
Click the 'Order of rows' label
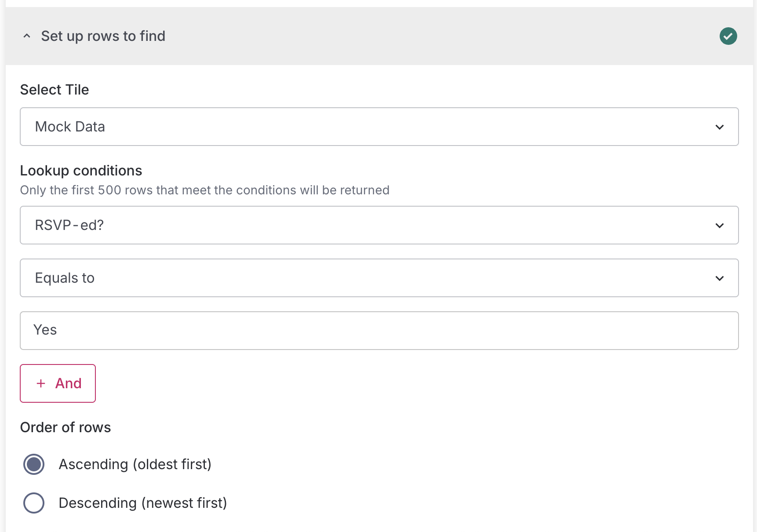[x=66, y=427]
